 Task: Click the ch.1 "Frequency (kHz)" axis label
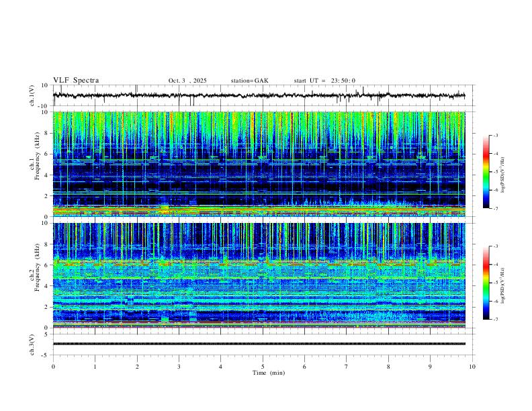38,156
